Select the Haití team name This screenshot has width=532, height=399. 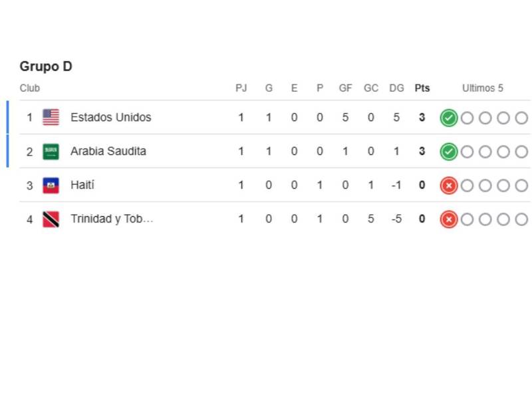click(x=82, y=186)
